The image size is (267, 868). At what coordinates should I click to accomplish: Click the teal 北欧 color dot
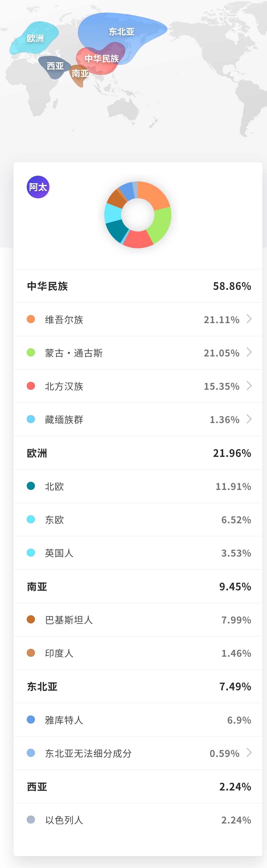pyautogui.click(x=31, y=486)
